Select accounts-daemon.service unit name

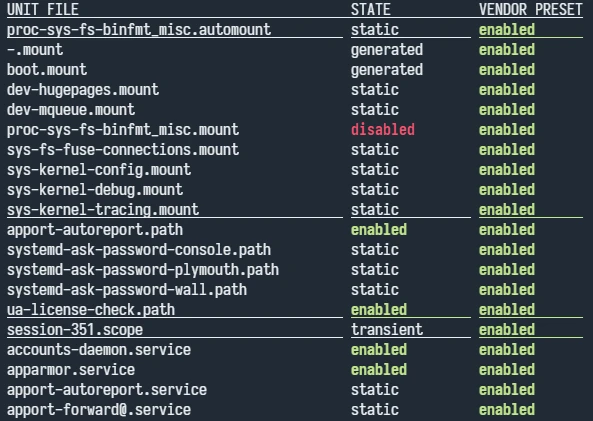99,350
